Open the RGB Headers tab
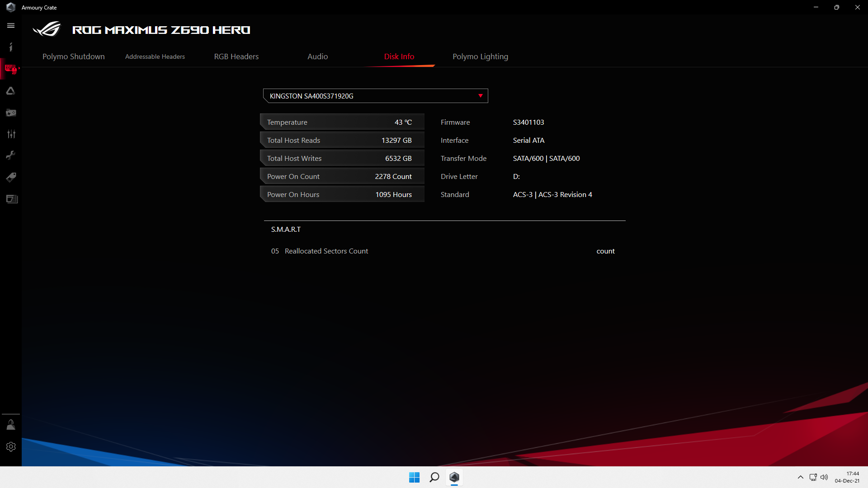The height and width of the screenshot is (488, 868). (236, 56)
